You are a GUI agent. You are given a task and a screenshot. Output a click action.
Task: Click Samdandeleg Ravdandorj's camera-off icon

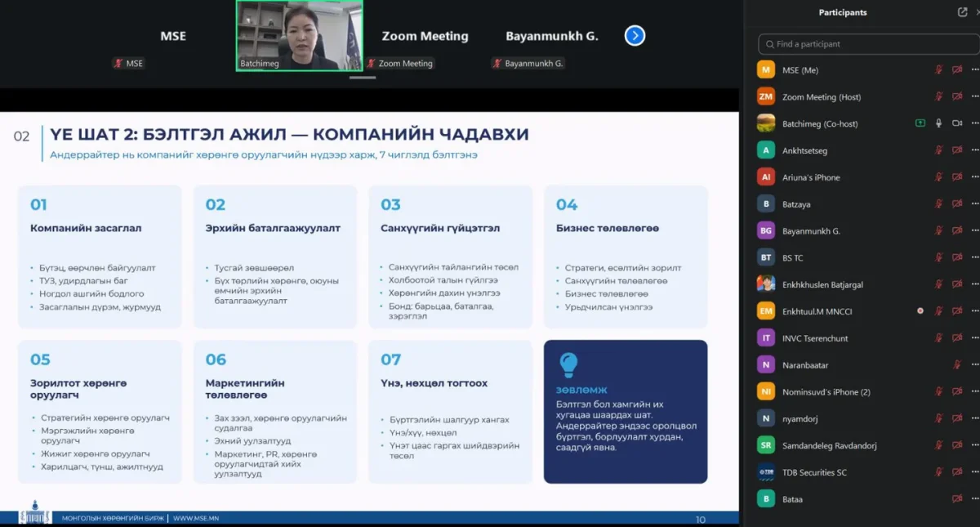[x=957, y=445]
